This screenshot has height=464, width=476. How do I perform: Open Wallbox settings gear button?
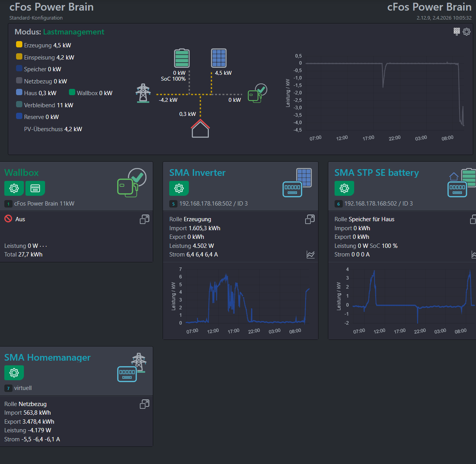[x=14, y=188]
